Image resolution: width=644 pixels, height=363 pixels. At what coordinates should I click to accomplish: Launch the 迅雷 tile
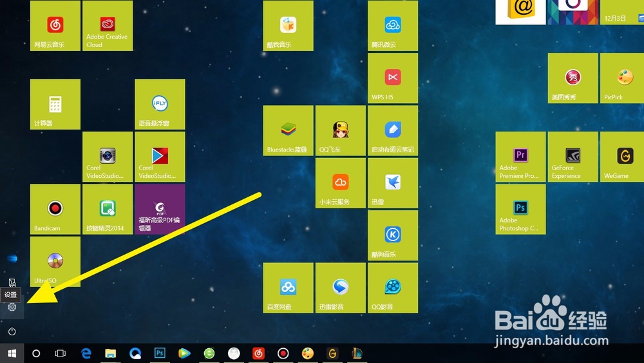[x=393, y=183]
